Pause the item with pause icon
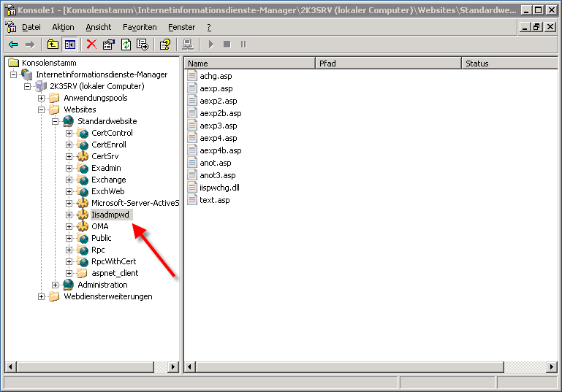This screenshot has height=392, width=562. click(x=243, y=45)
